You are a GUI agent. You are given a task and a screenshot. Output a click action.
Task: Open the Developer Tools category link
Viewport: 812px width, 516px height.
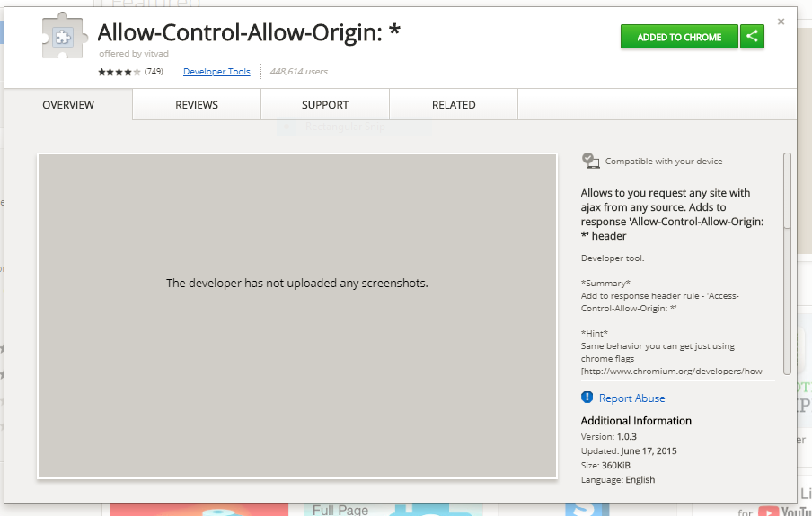coord(216,72)
